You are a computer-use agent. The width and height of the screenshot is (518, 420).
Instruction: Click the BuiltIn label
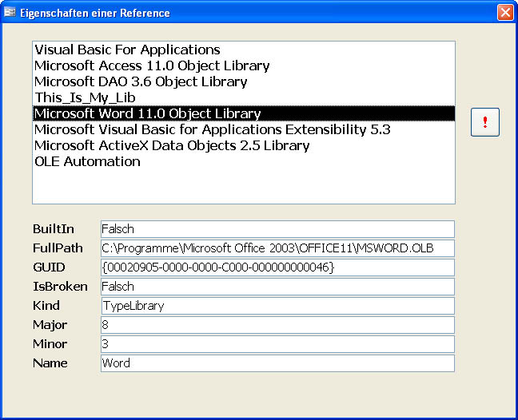(x=54, y=229)
